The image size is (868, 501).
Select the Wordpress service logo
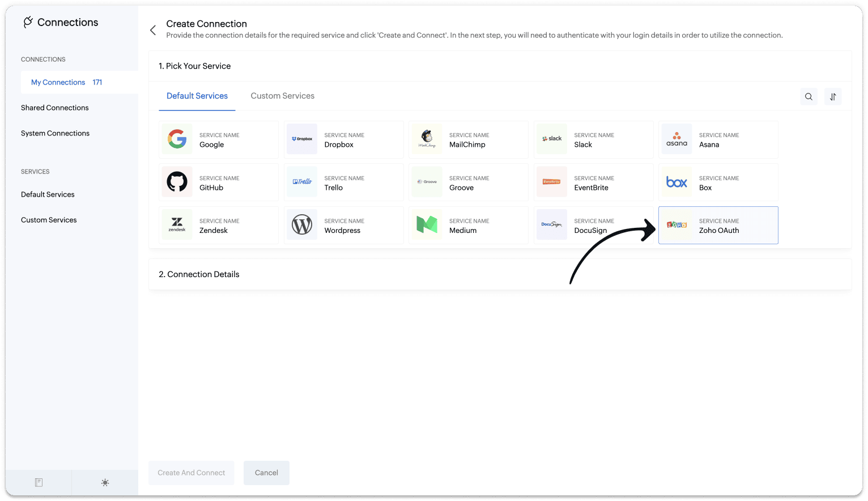click(x=302, y=225)
